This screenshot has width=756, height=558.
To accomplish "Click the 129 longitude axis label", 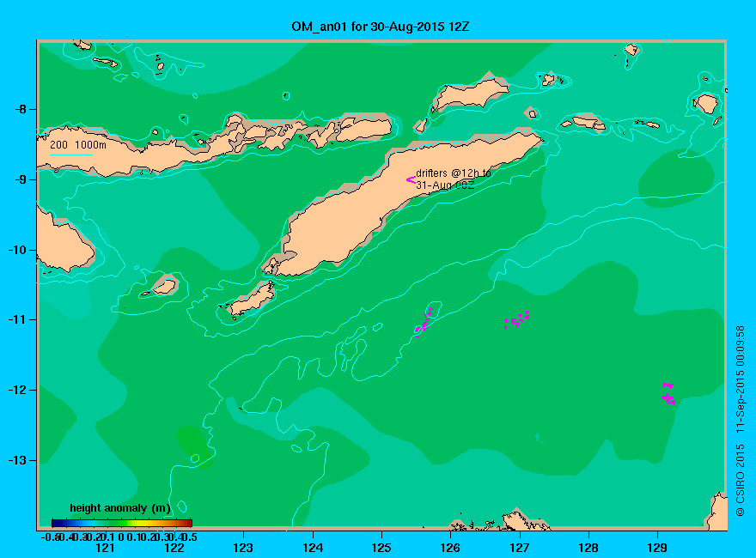I will (657, 548).
